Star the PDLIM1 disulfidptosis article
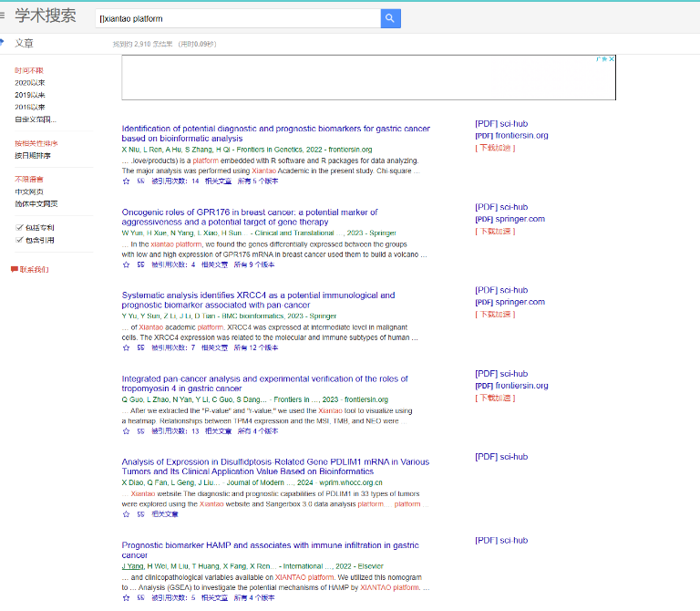 point(126,514)
